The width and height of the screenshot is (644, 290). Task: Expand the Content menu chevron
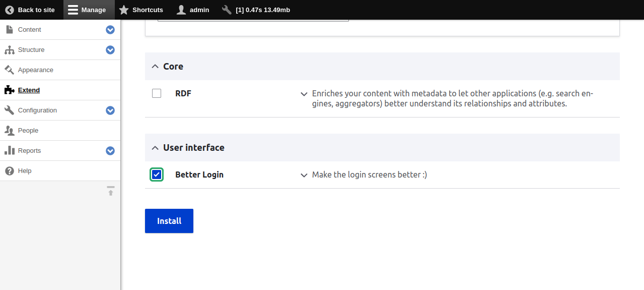pos(110,30)
